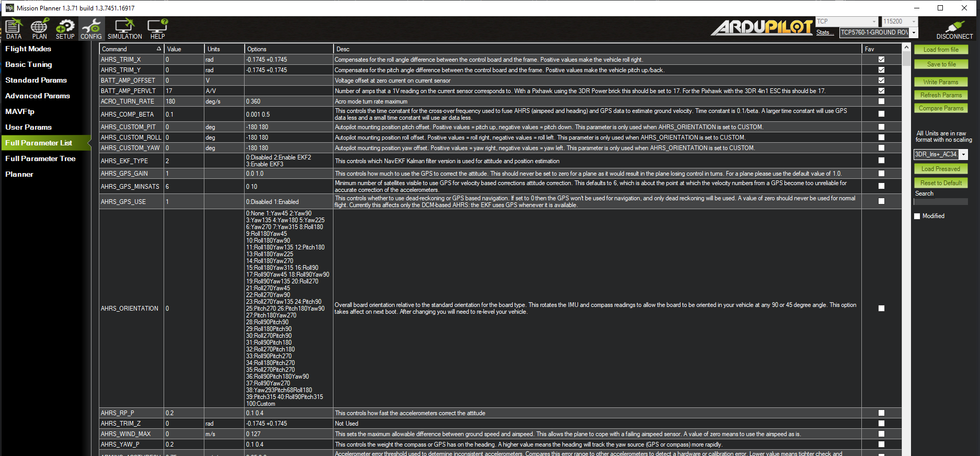
Task: Mark ACRO_TURN_RATE as favorite
Action: [881, 101]
